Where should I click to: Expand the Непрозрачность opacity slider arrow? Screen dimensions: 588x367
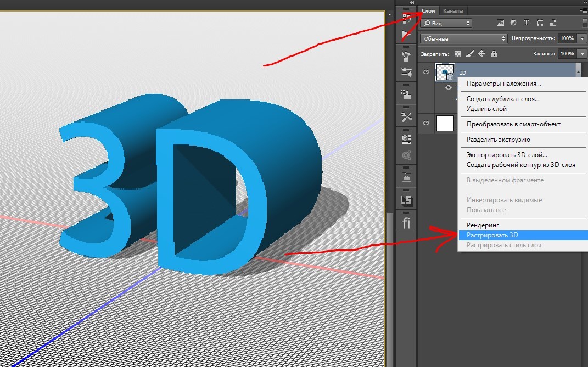coord(582,38)
